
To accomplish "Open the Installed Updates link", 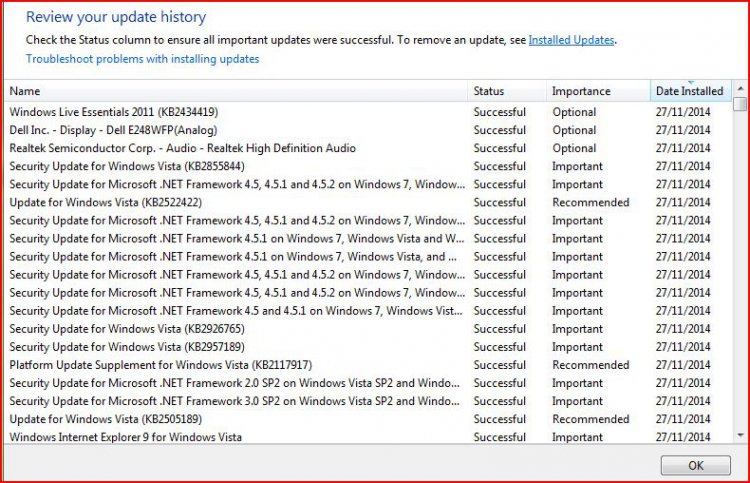I will point(571,40).
